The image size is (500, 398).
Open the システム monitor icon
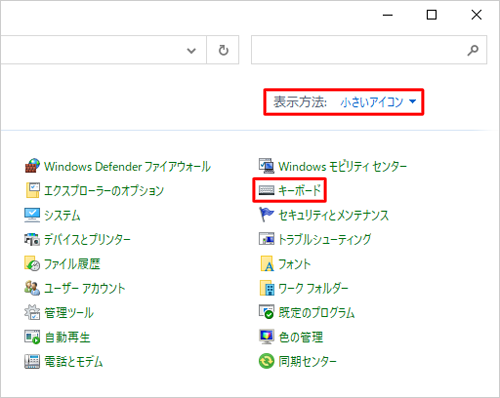point(32,215)
